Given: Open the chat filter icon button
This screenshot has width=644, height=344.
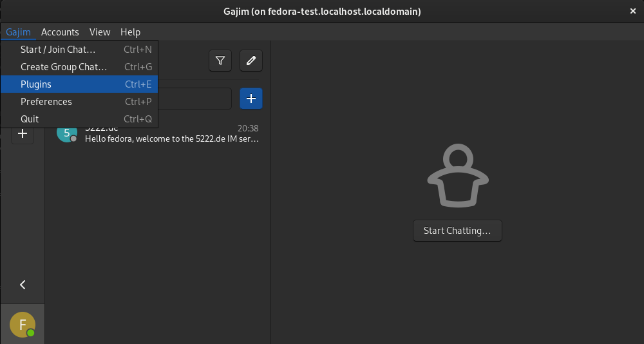Looking at the screenshot, I should (220, 61).
